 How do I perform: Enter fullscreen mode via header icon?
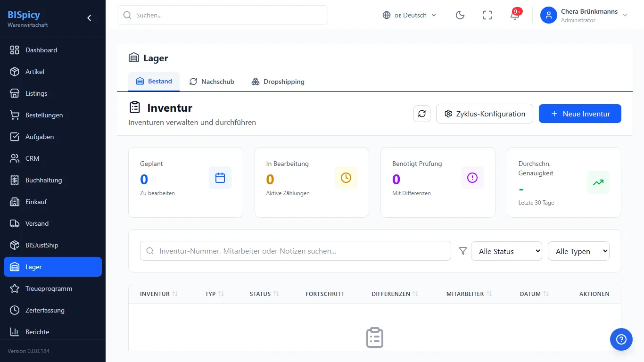487,15
